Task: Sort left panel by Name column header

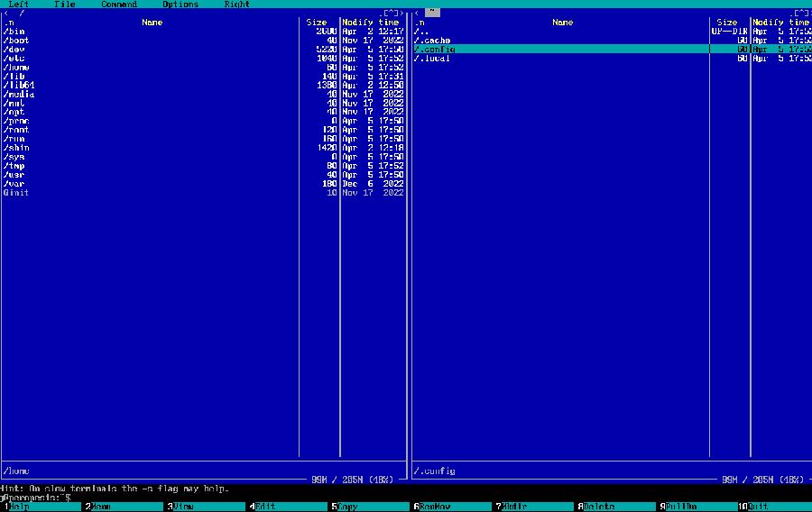Action: click(152, 23)
